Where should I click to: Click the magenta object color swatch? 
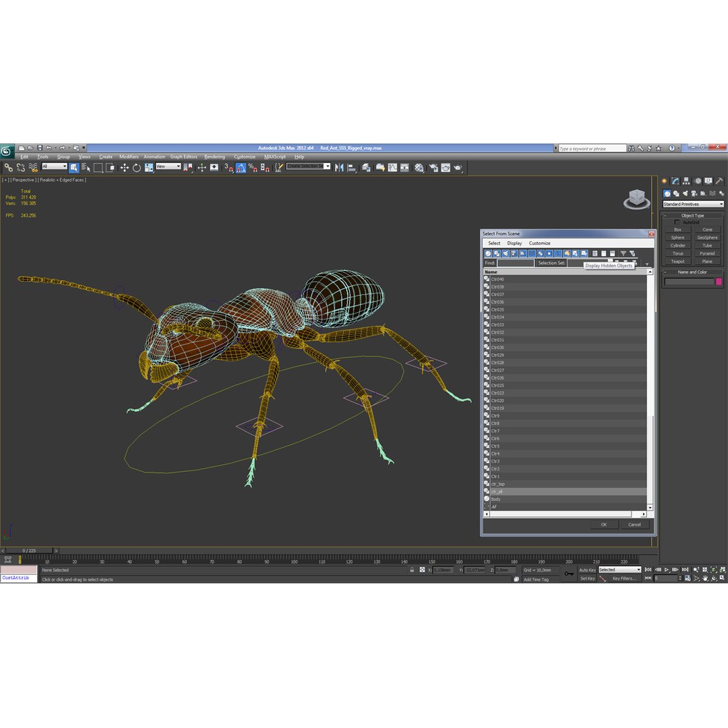[x=719, y=282]
